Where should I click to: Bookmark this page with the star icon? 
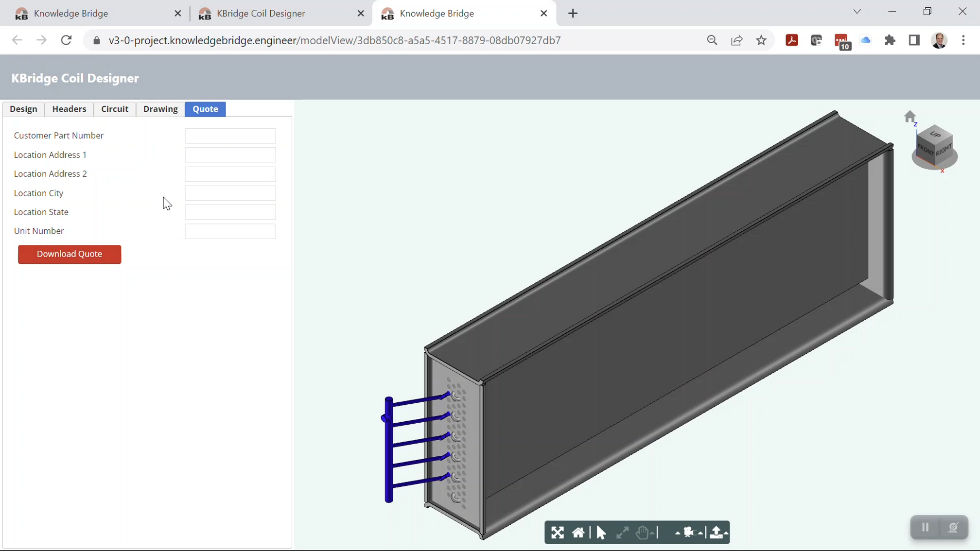click(x=761, y=40)
